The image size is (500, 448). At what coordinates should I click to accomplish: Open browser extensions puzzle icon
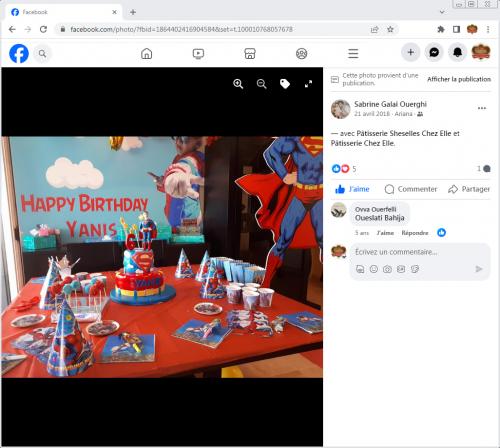point(441,29)
